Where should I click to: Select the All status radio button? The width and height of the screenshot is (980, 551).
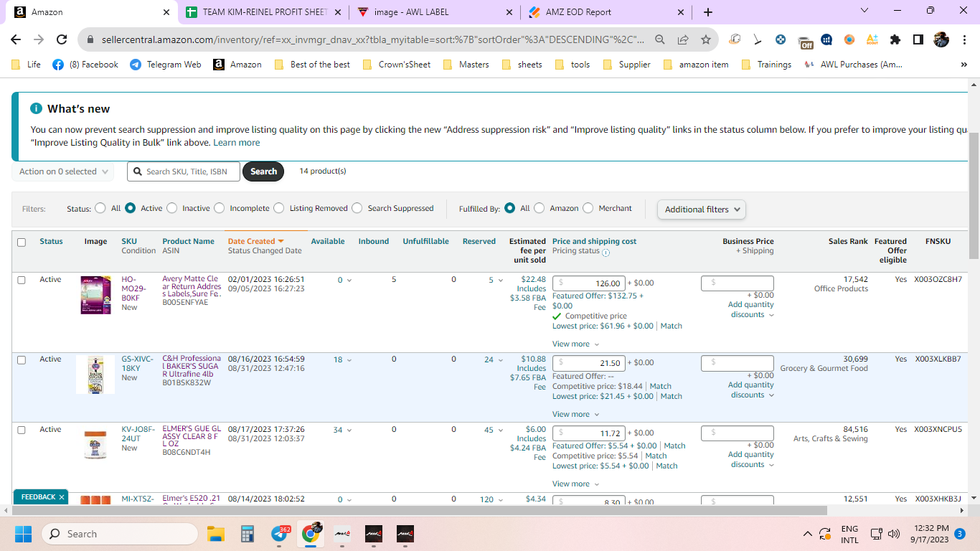coord(100,208)
